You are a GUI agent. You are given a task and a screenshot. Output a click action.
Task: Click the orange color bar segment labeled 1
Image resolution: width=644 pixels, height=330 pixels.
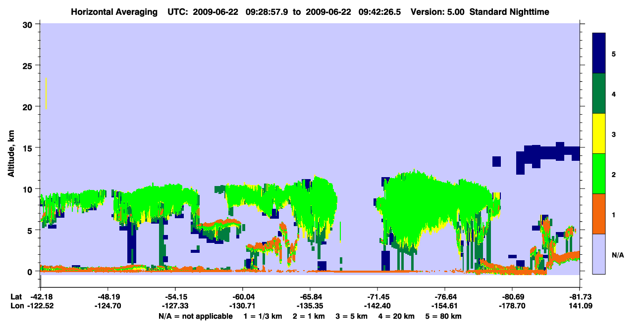[599, 214]
